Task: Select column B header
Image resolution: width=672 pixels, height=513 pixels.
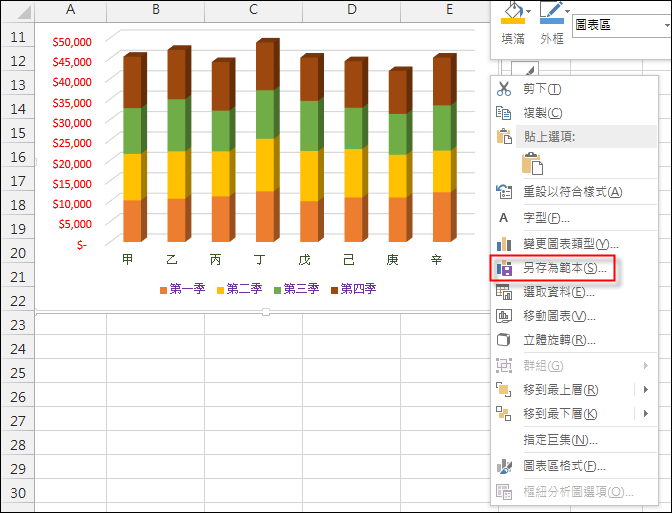Action: click(x=156, y=9)
